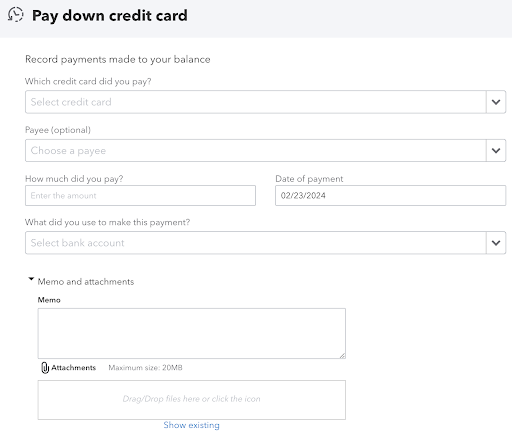
Task: Click the Date of payment field
Action: point(390,196)
